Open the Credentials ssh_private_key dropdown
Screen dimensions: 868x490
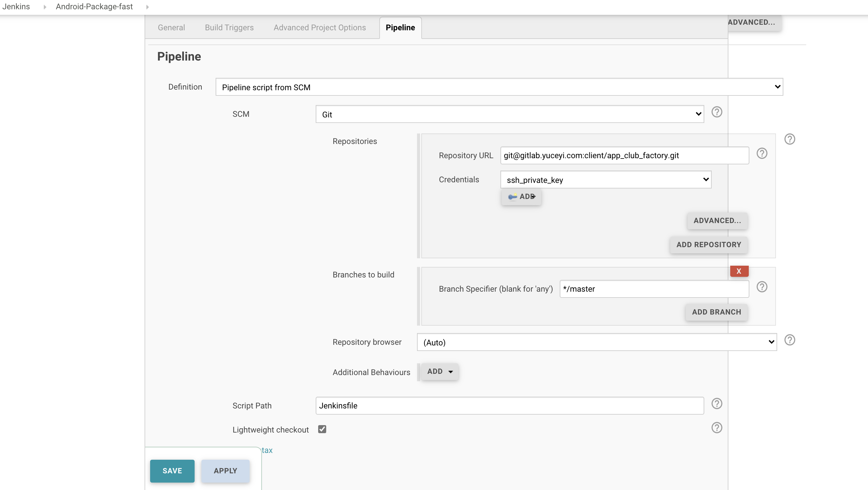click(x=605, y=180)
